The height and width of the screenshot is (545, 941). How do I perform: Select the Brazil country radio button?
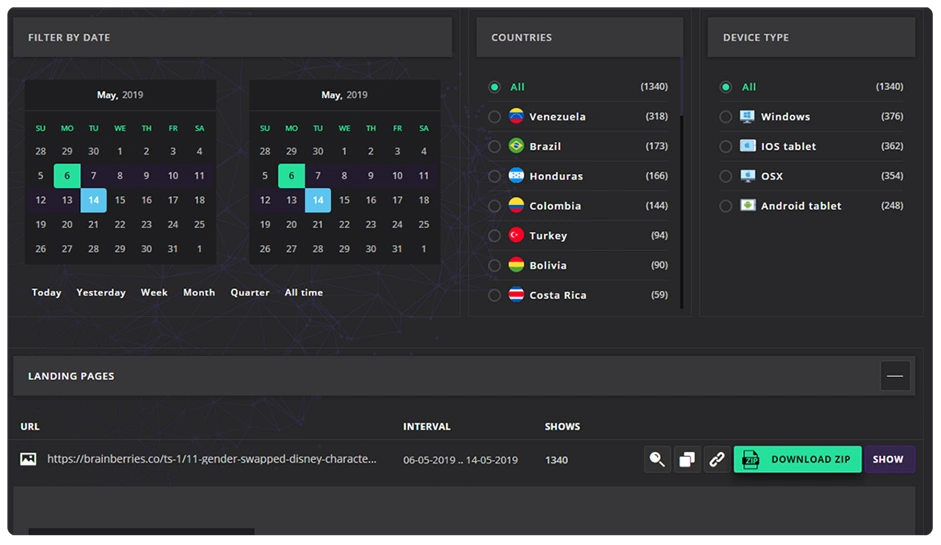[494, 147]
